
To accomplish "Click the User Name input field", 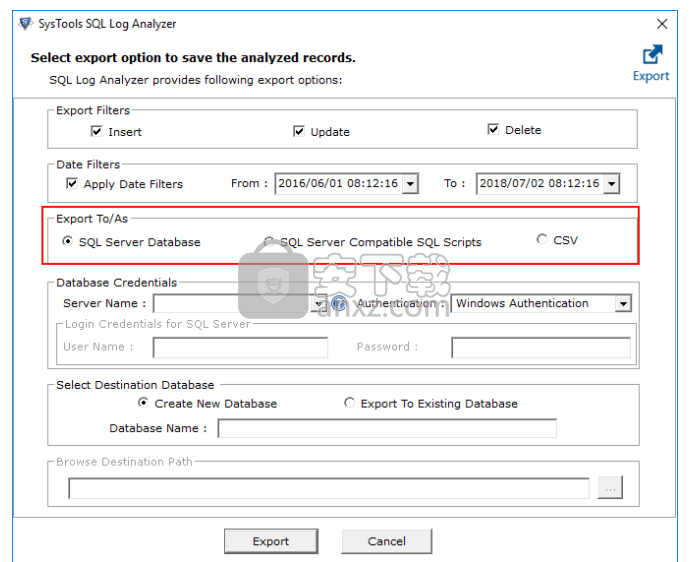I will point(240,347).
